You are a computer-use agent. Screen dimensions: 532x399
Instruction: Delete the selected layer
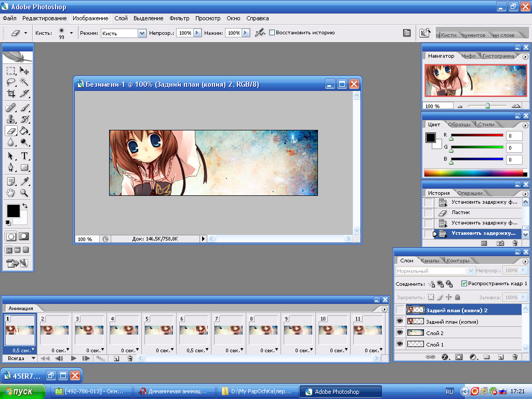515,357
